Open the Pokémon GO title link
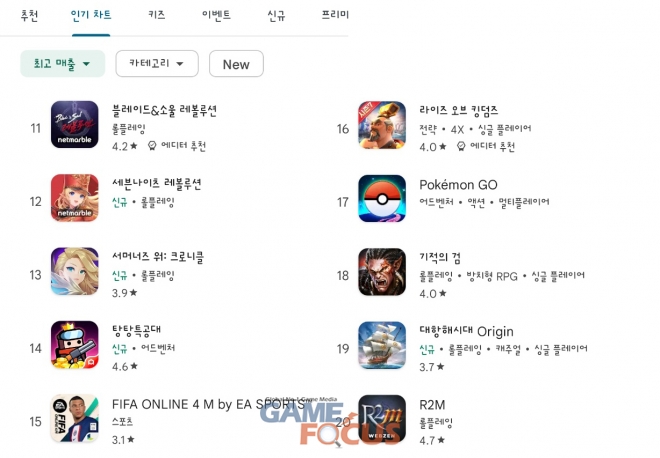The image size is (660, 458). coord(458,185)
